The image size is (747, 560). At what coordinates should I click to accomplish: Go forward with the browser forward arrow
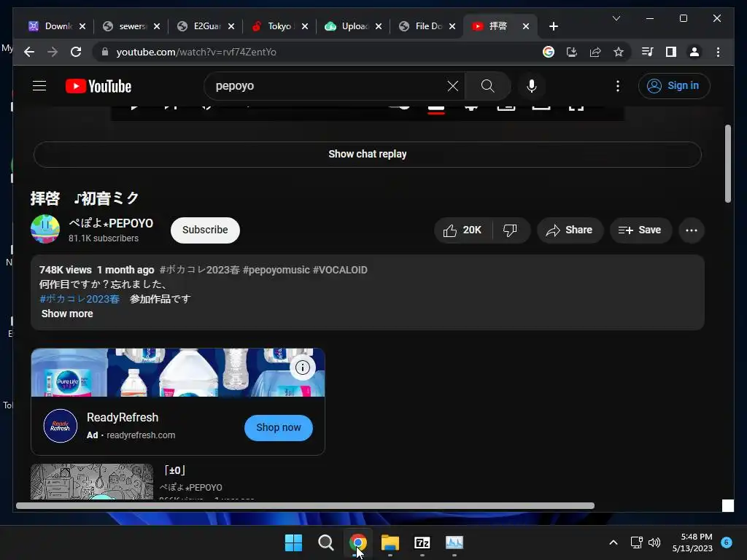tap(53, 52)
